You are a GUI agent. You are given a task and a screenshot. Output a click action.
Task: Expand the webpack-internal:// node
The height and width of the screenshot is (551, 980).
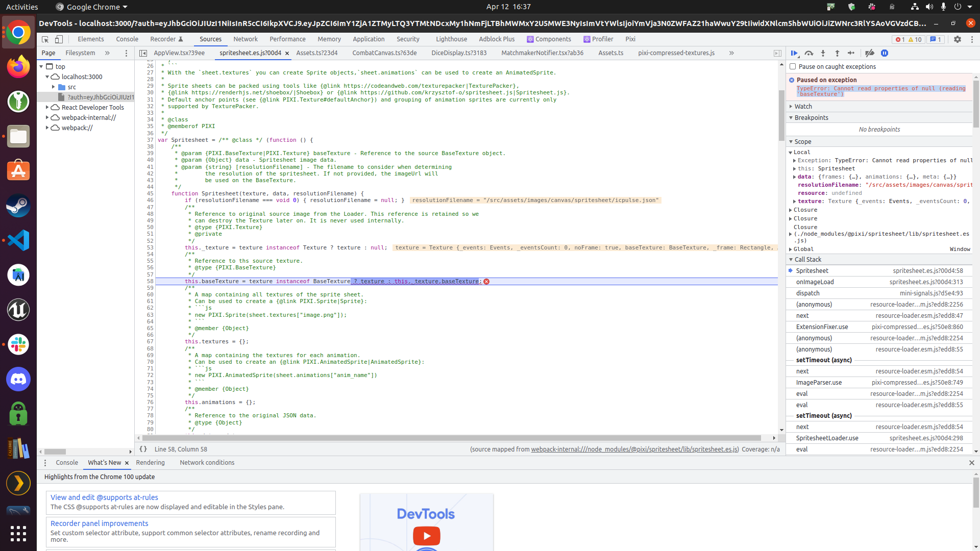[x=47, y=117]
